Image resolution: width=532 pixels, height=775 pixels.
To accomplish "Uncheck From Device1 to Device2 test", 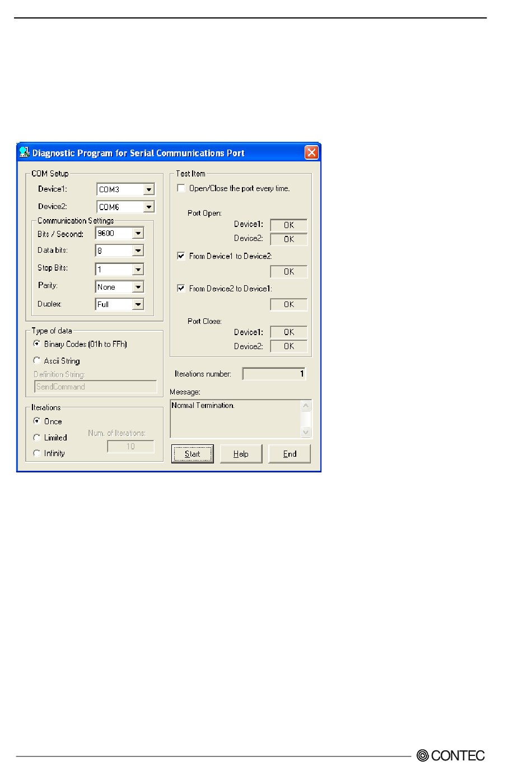I will tap(181, 256).
